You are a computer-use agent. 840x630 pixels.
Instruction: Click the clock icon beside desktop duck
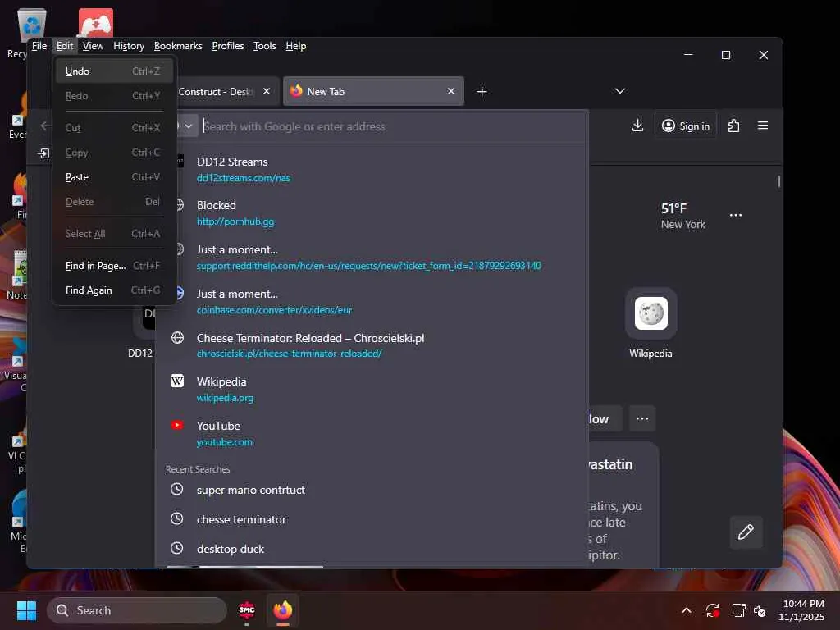pos(177,548)
